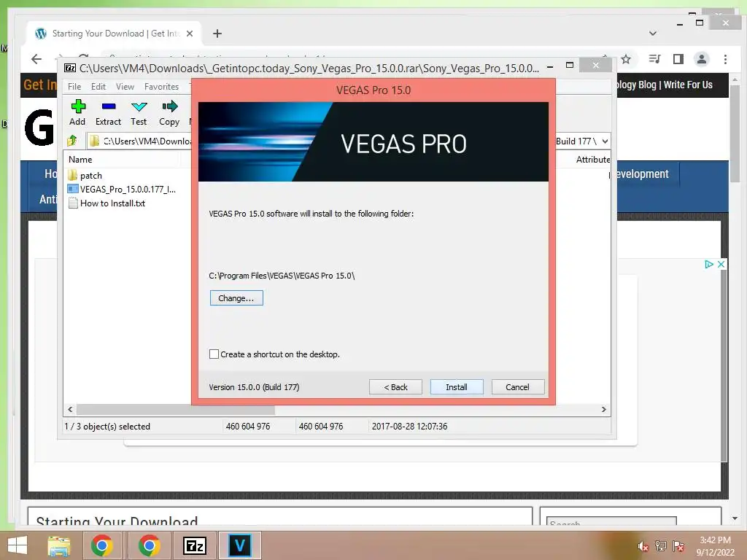Open the Chrome three-dot menu

(x=725, y=59)
